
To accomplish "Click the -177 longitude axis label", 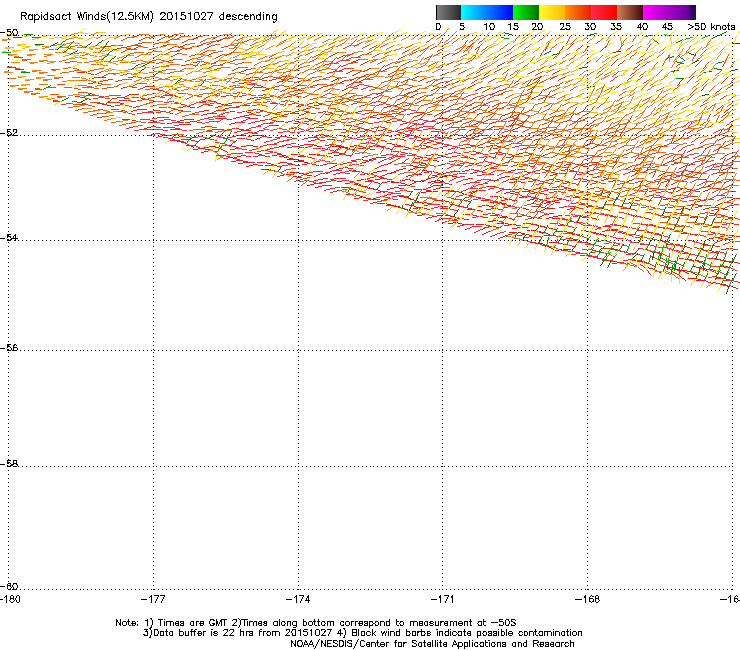I will tap(153, 599).
